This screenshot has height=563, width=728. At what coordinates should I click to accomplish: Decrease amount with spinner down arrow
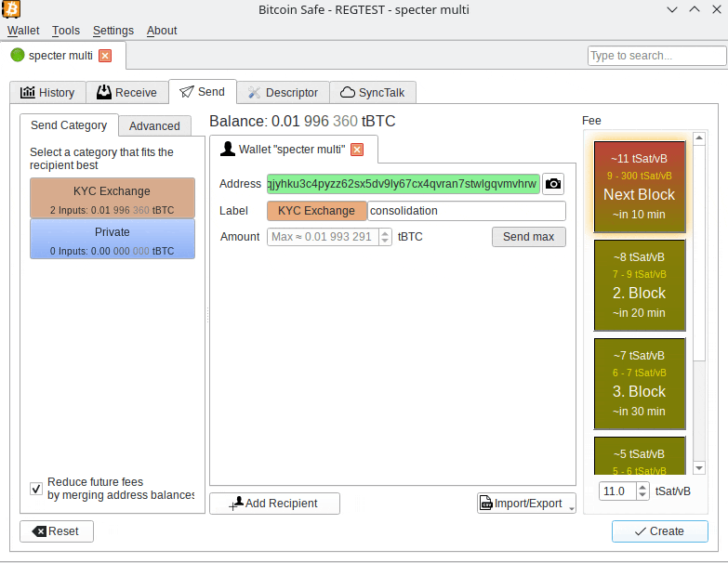(385, 241)
